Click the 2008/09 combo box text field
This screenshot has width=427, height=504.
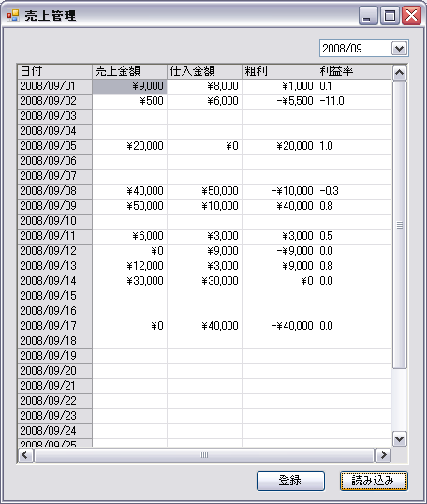(356, 49)
